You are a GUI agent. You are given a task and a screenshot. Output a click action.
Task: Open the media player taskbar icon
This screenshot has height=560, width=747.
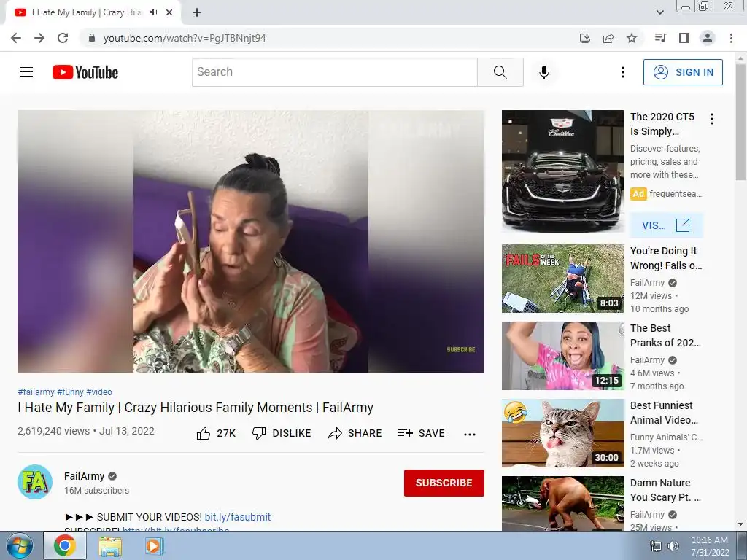click(x=154, y=545)
